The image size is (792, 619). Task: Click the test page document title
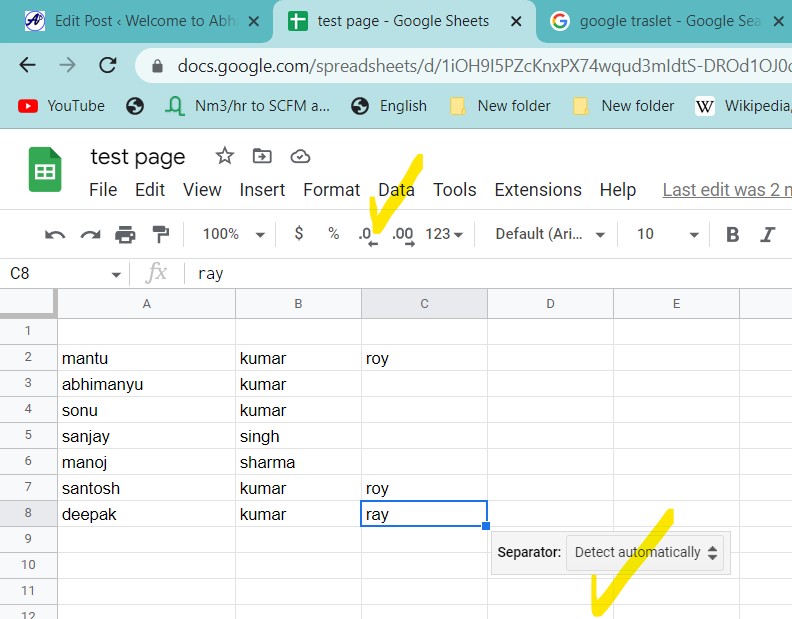click(x=138, y=157)
